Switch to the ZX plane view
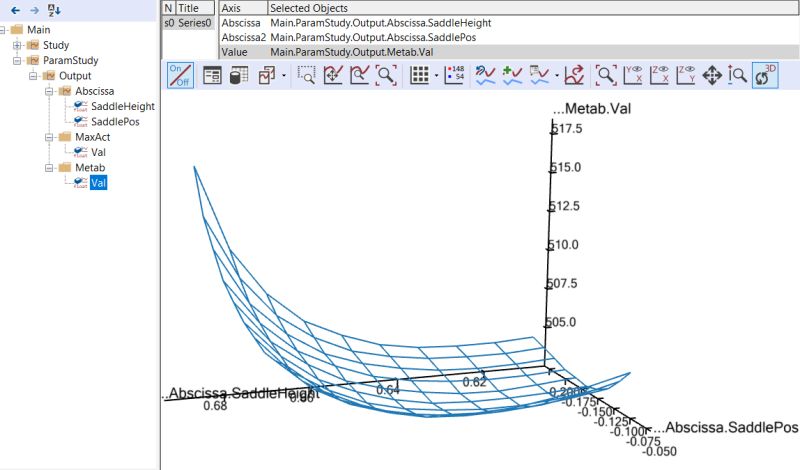 pyautogui.click(x=660, y=76)
